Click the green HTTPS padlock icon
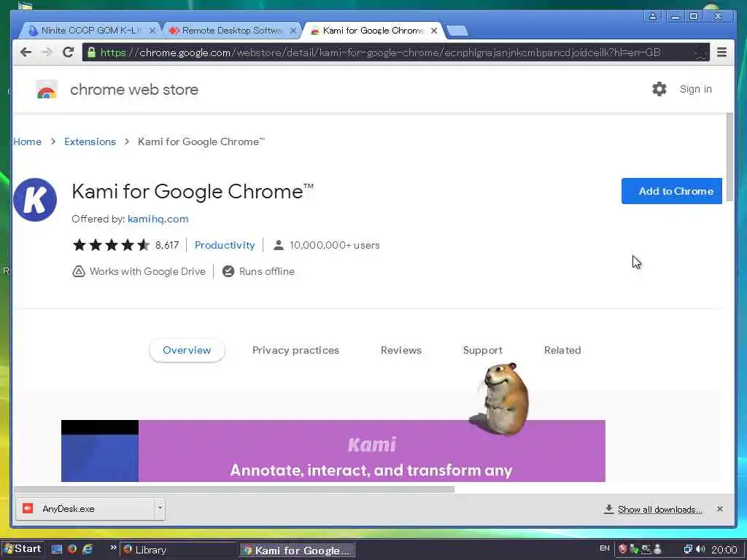Image resolution: width=747 pixels, height=560 pixels. [x=91, y=52]
